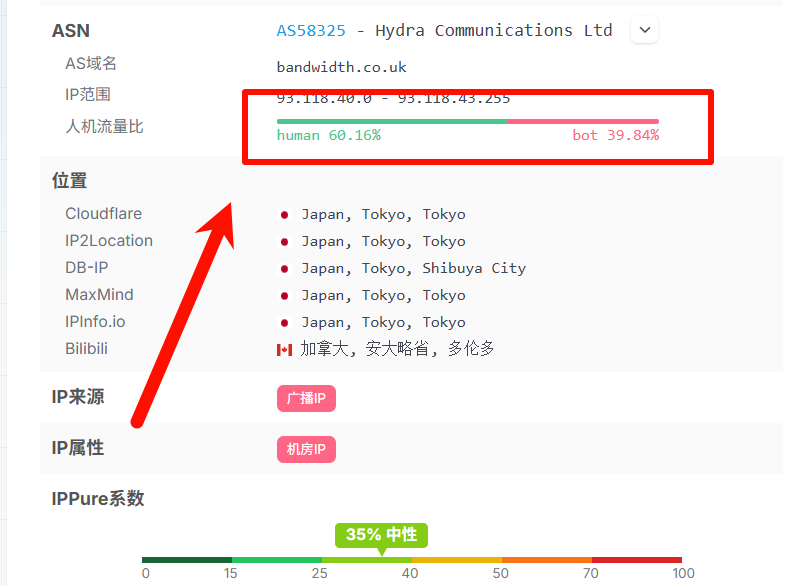Viewport: 800px width, 586px height.
Task: Click the Bilibili label
Action: click(86, 349)
